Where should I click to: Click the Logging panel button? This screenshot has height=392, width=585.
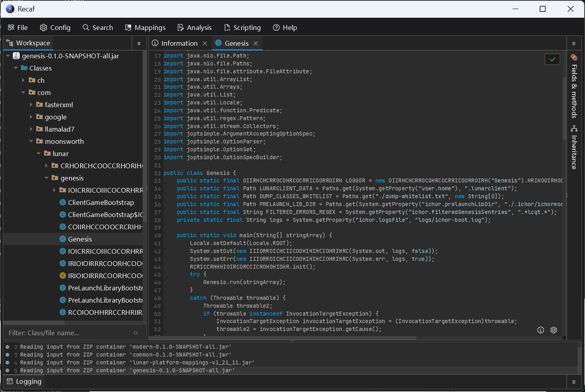point(24,381)
